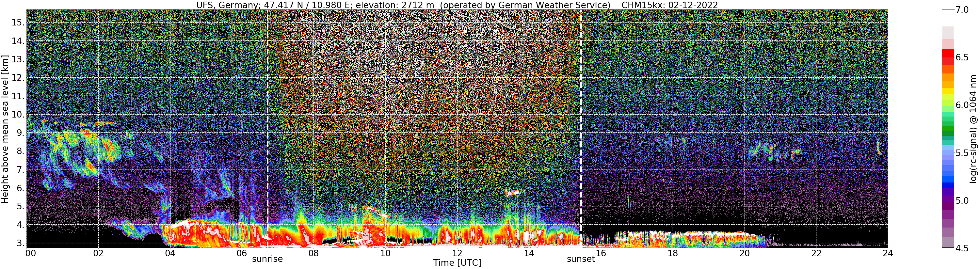Click the 'sunrise' label below the axis
Viewport: 980px width, 269px height.
(267, 259)
